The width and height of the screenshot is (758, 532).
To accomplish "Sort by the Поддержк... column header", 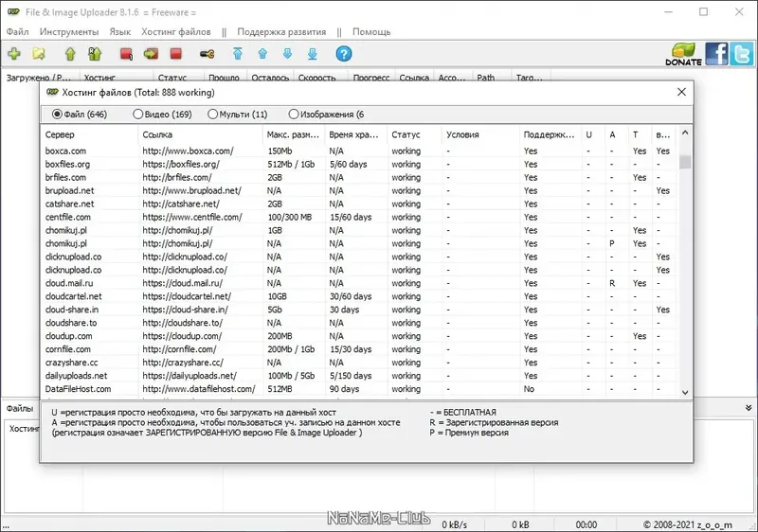I will click(550, 134).
